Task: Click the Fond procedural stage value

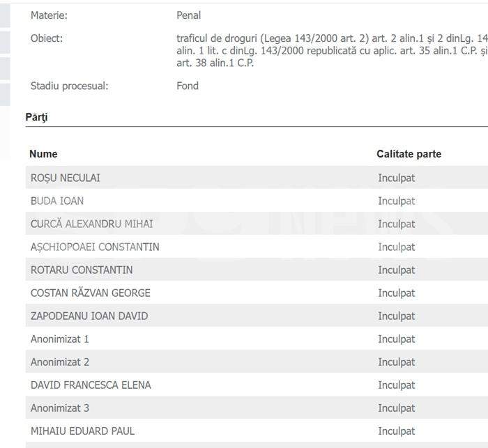Action: point(188,86)
